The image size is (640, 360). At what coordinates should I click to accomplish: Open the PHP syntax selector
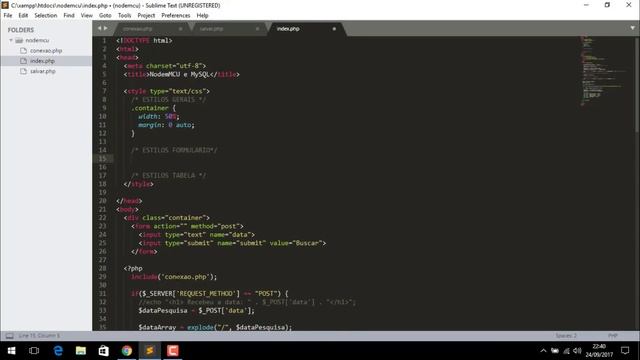613,336
